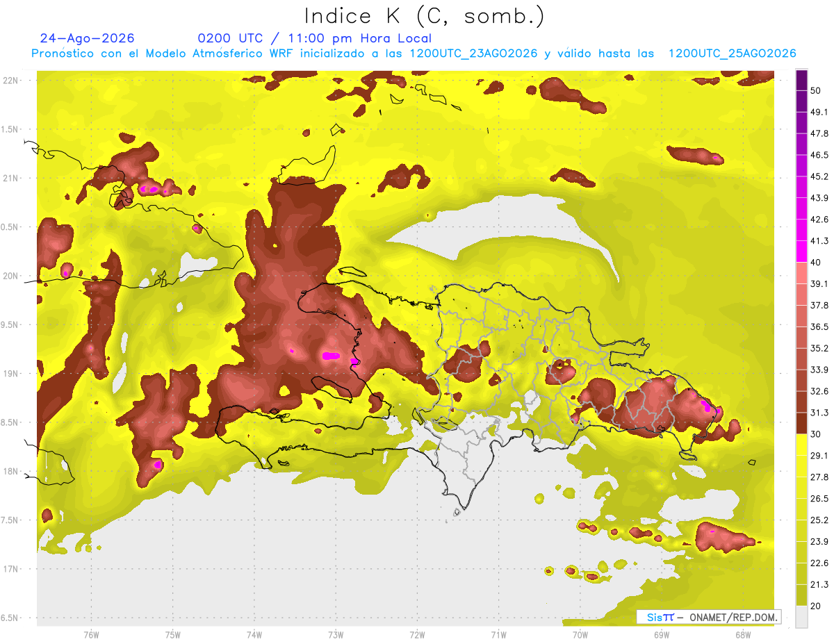Viewport: 834px width, 644px height.
Task: Click the latitude axis label '17N'
Action: pos(10,569)
